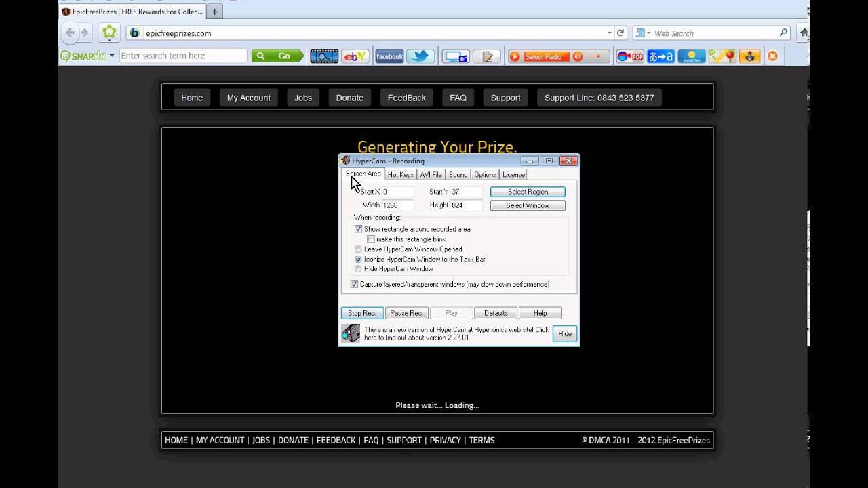Toggle Show rectangle around recorded area
Screen dimensions: 868x488
coord(358,229)
